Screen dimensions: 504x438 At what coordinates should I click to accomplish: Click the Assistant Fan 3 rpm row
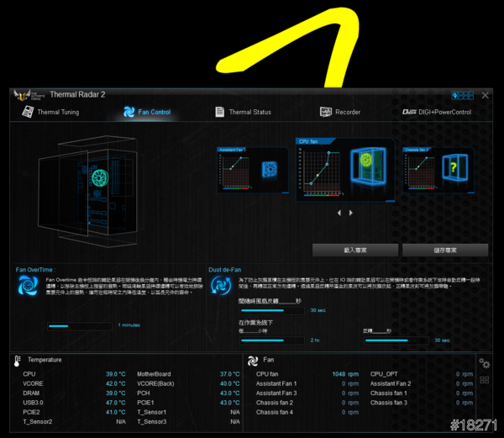tap(307, 393)
